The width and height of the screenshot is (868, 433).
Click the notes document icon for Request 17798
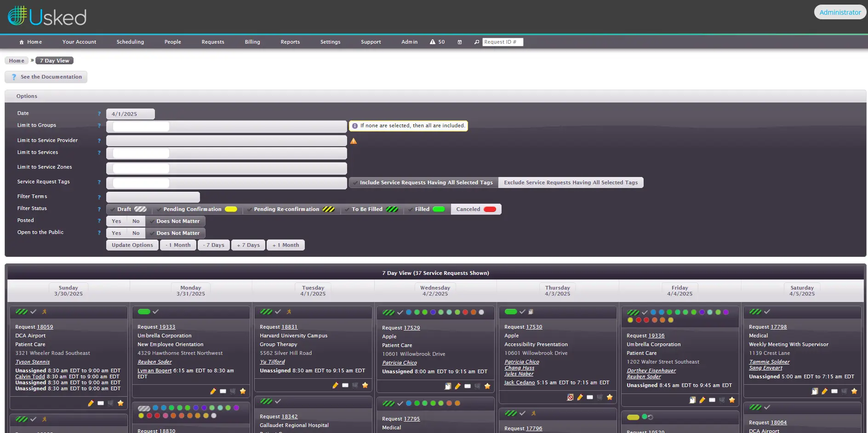click(815, 391)
